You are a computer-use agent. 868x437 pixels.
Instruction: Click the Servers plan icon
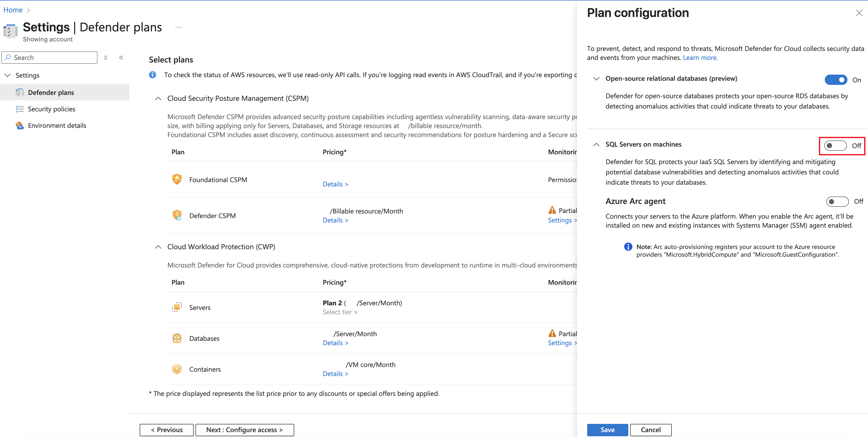[x=177, y=307]
